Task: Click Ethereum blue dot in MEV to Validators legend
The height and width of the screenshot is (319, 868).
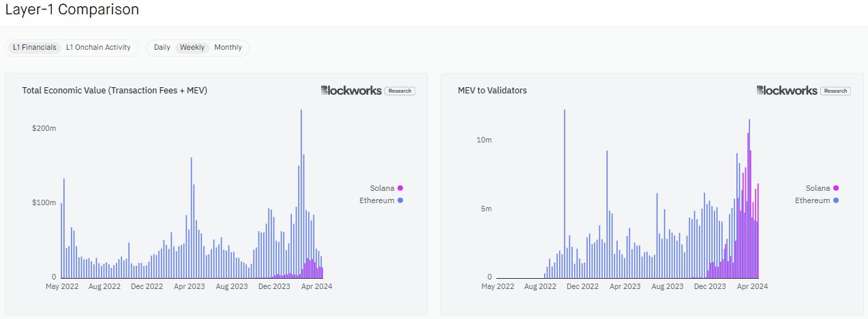Action: pos(836,200)
